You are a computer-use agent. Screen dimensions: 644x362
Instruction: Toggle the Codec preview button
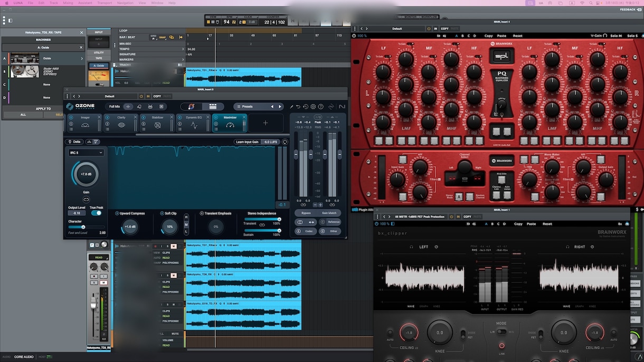pos(306,231)
